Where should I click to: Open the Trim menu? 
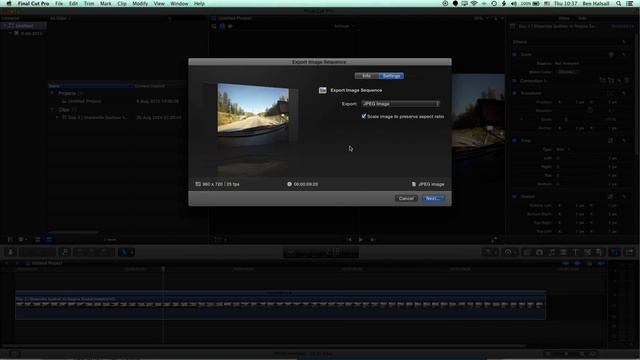pos(89,3)
